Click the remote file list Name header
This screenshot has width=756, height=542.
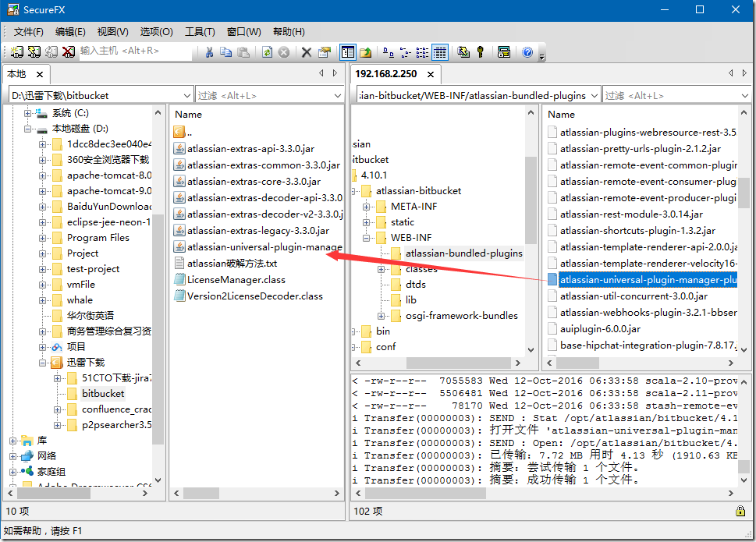561,115
